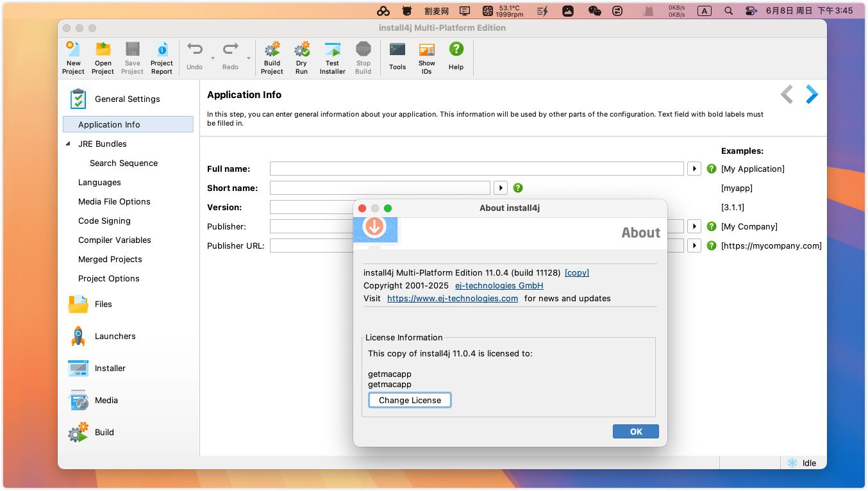Open the Undo history dropdown arrow
The width and height of the screenshot is (868, 491).
(x=213, y=58)
